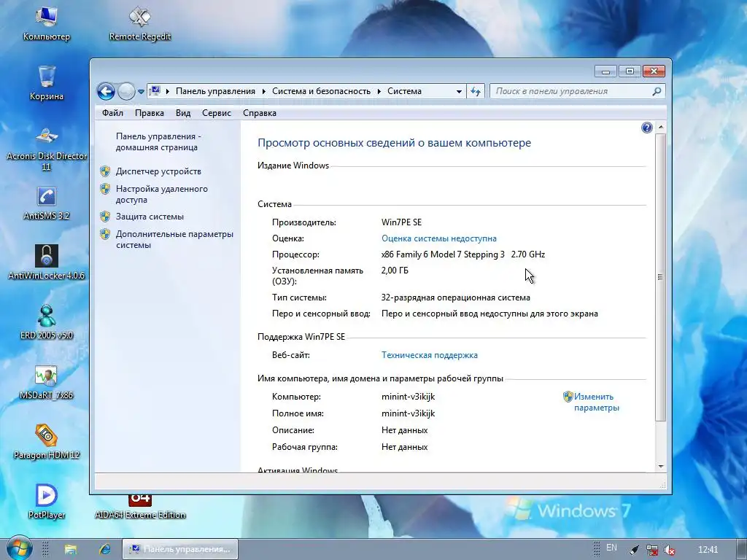Image resolution: width=747 pixels, height=560 pixels.
Task: Click the Панель управления breadcrumb
Action: (215, 91)
